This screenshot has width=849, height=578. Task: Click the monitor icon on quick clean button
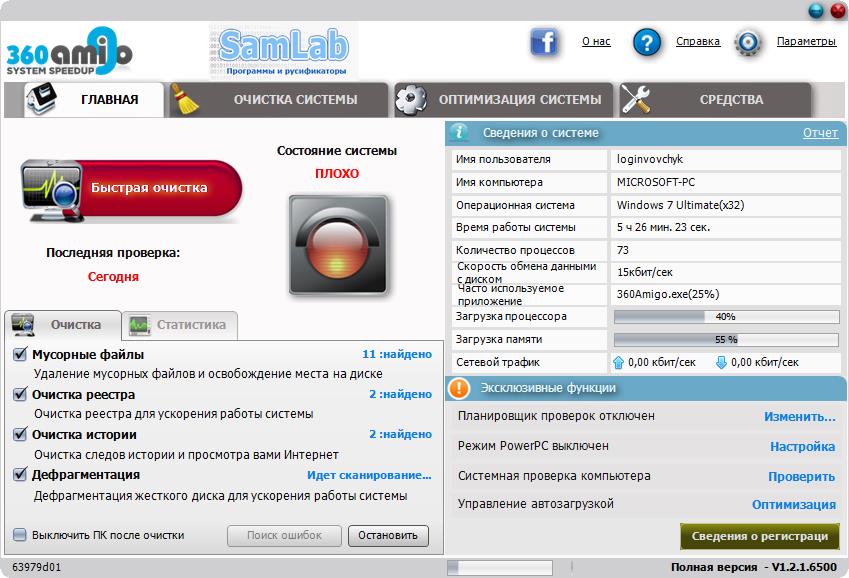pos(51,190)
